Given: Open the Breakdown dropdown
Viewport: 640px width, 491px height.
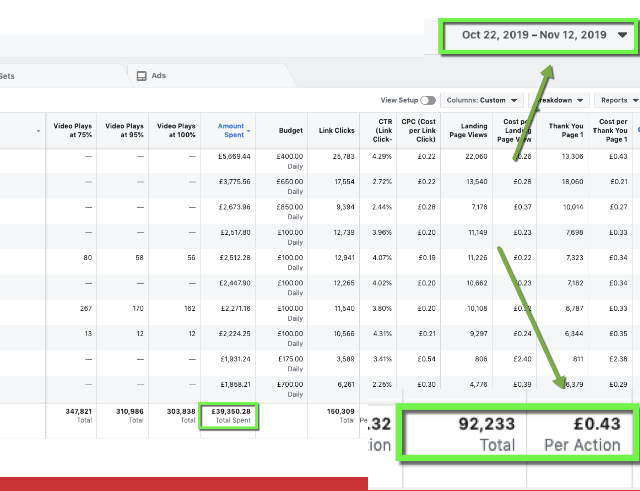Looking at the screenshot, I should (x=559, y=100).
